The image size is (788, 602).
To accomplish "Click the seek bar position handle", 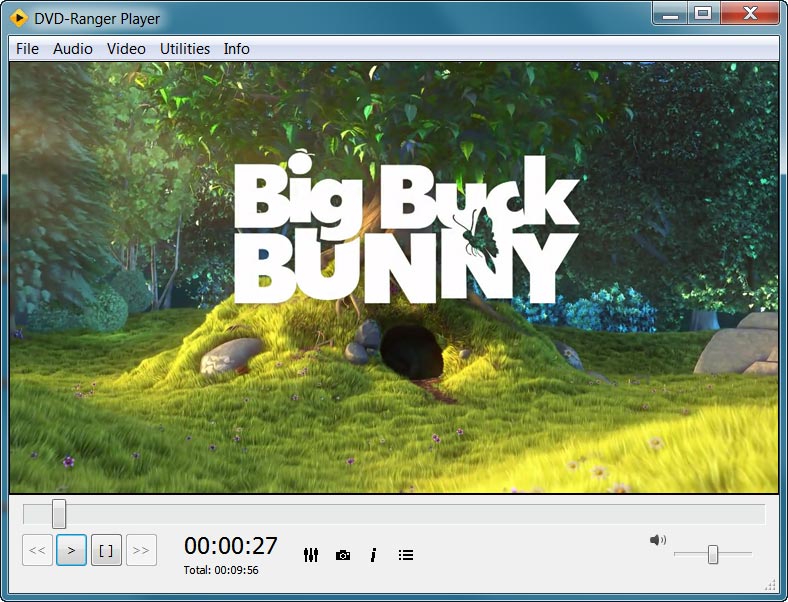I will click(59, 514).
